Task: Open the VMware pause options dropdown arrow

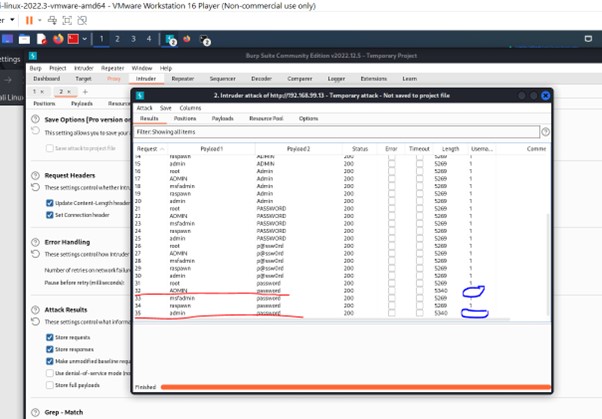Action: [x=40, y=20]
